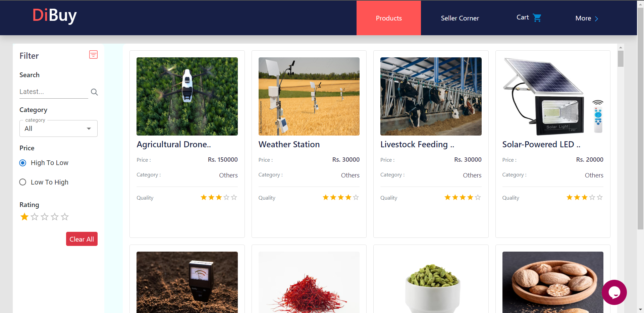Select the High To Low price option
This screenshot has width=644, height=313.
click(x=22, y=163)
